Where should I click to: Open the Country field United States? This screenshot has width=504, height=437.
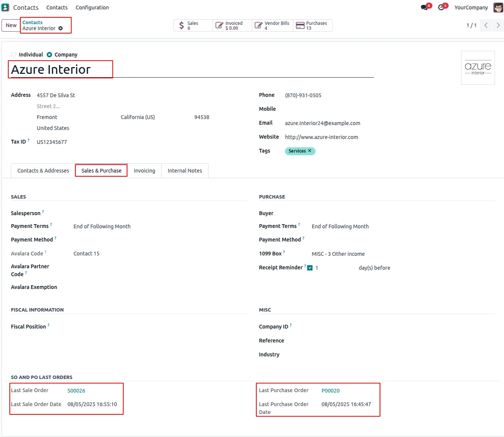(53, 128)
